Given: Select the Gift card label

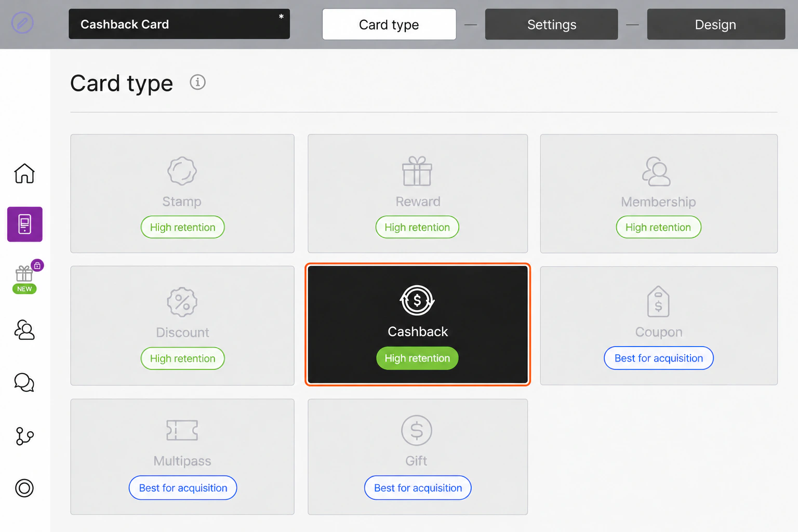Looking at the screenshot, I should pyautogui.click(x=416, y=461).
